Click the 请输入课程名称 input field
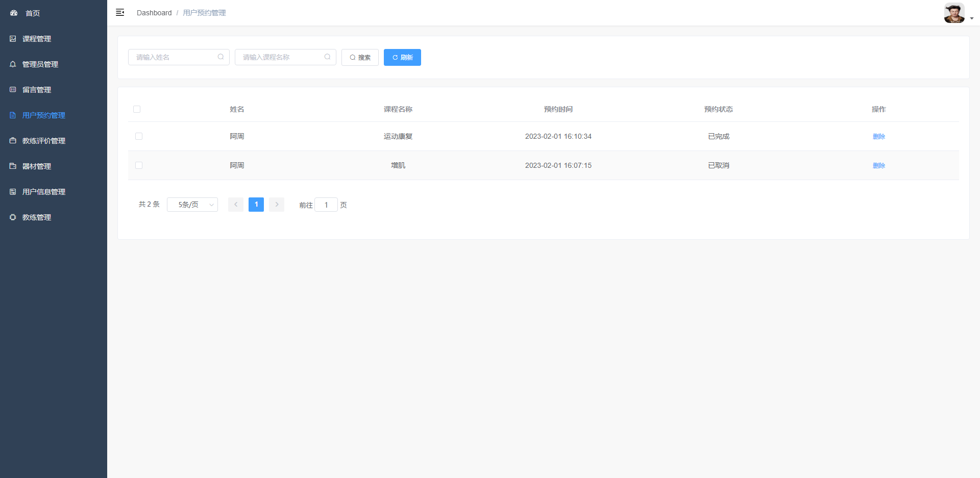Viewport: 980px width, 478px height. coord(281,57)
